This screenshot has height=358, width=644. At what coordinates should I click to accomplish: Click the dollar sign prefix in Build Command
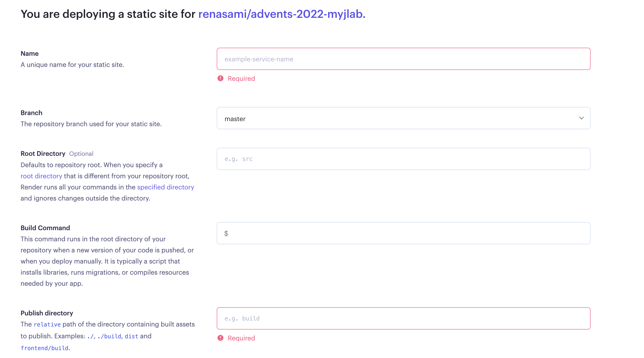click(226, 234)
